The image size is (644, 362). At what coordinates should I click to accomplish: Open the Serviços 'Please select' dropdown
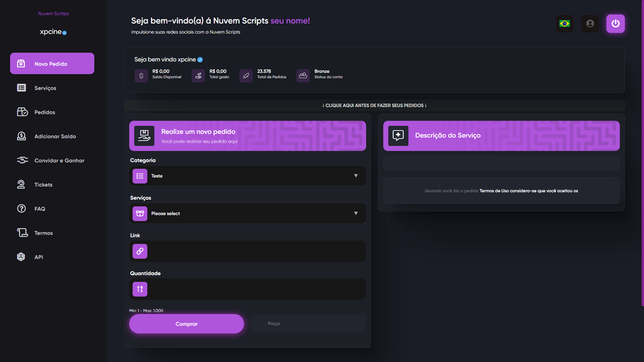point(247,213)
